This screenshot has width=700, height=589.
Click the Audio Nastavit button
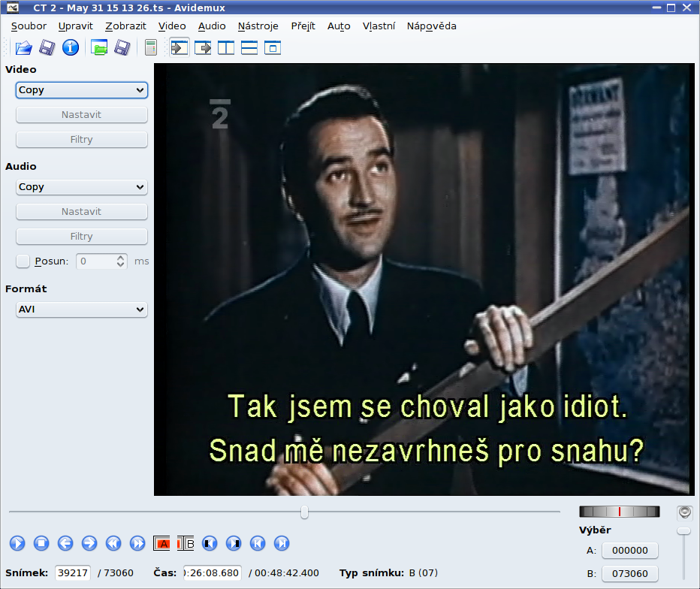(82, 212)
